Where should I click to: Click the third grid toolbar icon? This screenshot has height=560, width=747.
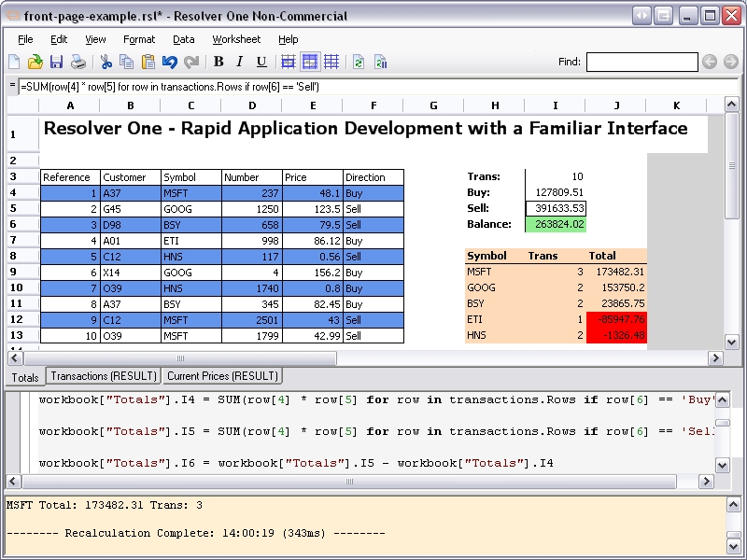coord(331,62)
